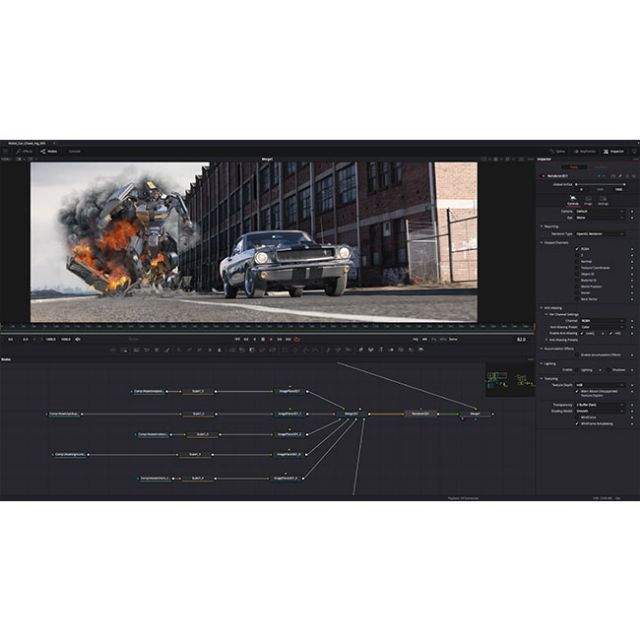Toggle the MB motion blur button
640x640 pixels.
coord(424,339)
